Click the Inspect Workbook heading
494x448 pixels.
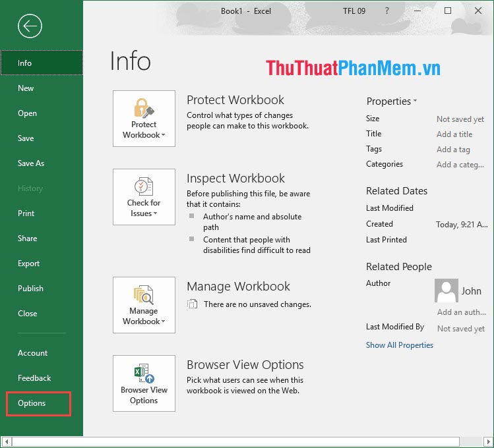pyautogui.click(x=235, y=179)
